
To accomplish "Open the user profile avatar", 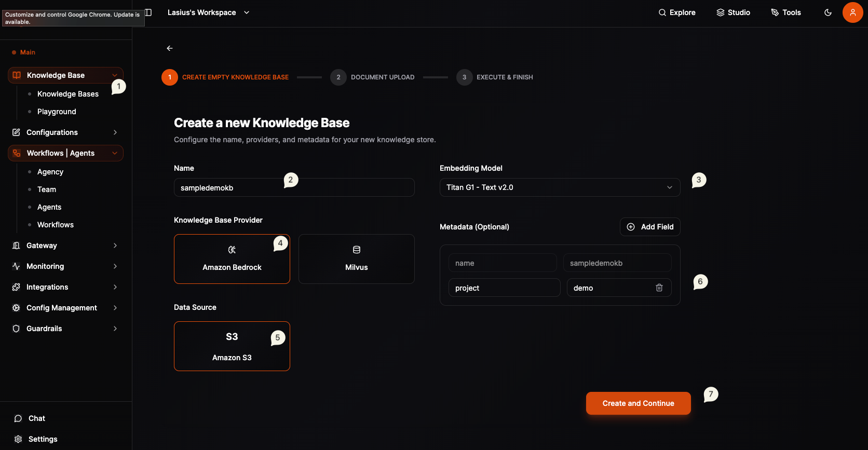I will point(852,12).
